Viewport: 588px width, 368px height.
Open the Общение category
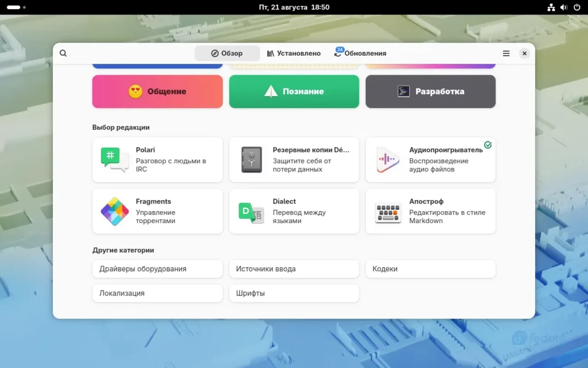click(157, 91)
